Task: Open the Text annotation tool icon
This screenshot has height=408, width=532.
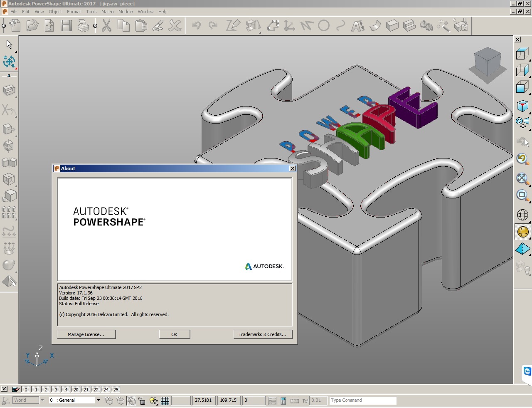Action: point(357,26)
